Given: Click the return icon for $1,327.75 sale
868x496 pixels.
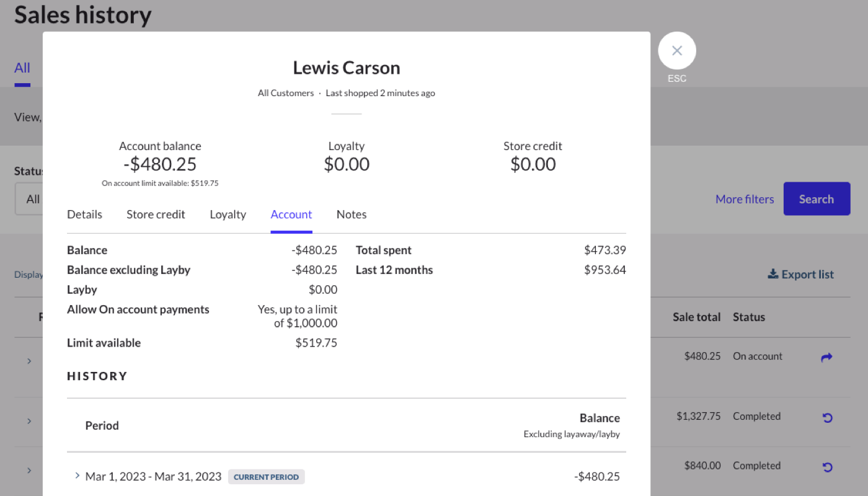Looking at the screenshot, I should pos(827,417).
